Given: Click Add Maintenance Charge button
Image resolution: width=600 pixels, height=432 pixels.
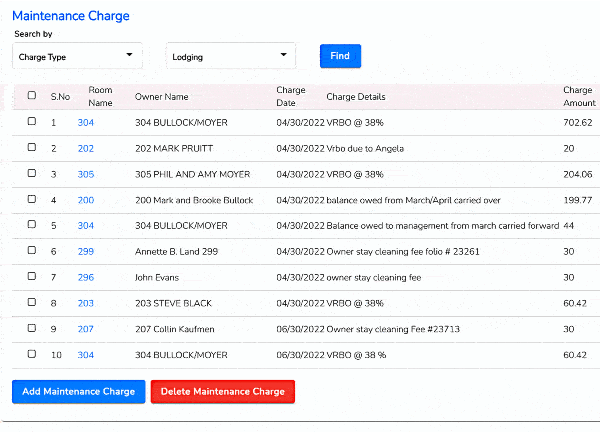Looking at the screenshot, I should click(x=78, y=391).
